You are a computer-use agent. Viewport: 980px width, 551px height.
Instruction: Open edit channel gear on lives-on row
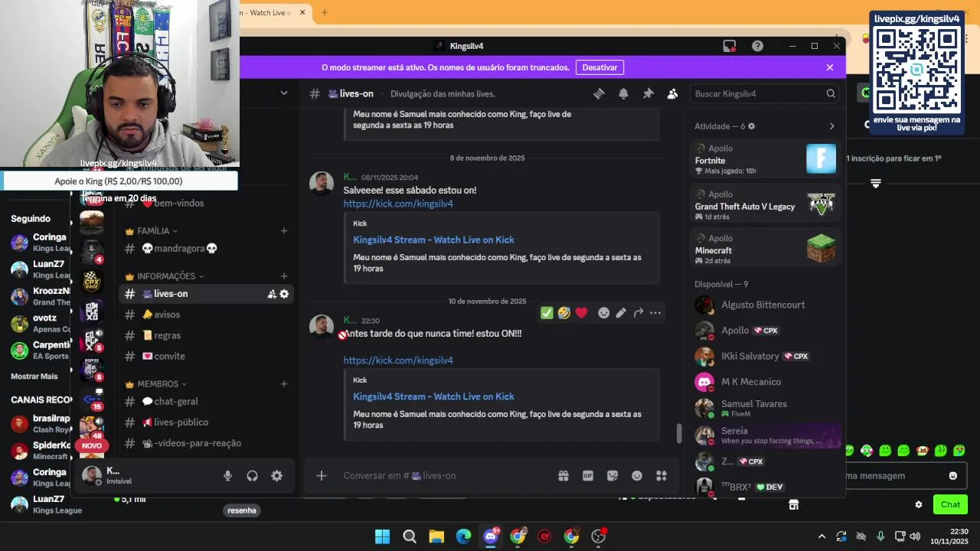[284, 294]
